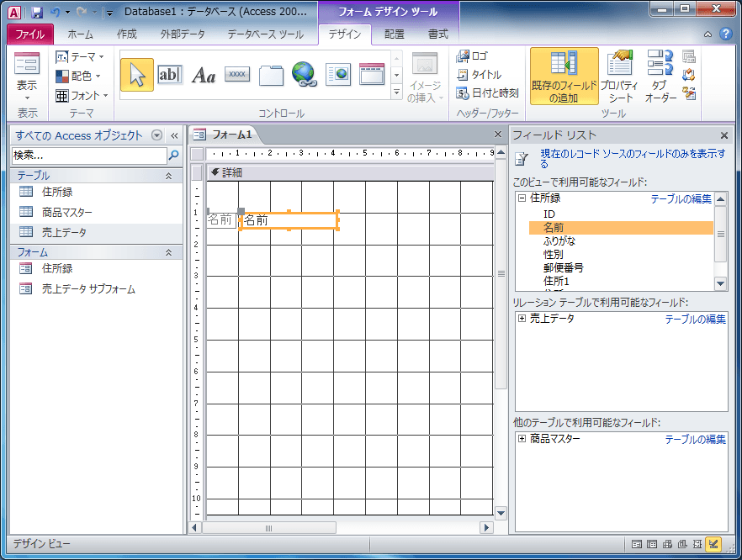Switch to Form View from status bar
This screenshot has height=560, width=742.
click(637, 544)
